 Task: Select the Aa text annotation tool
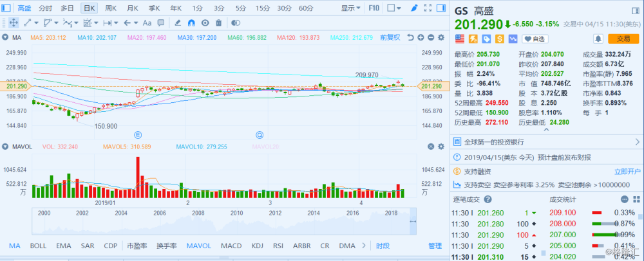point(147,23)
